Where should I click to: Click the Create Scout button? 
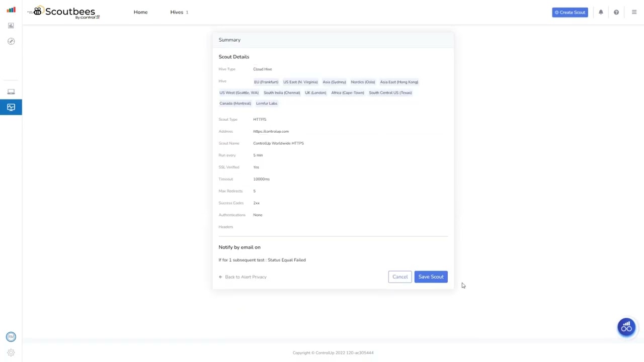[x=570, y=12]
